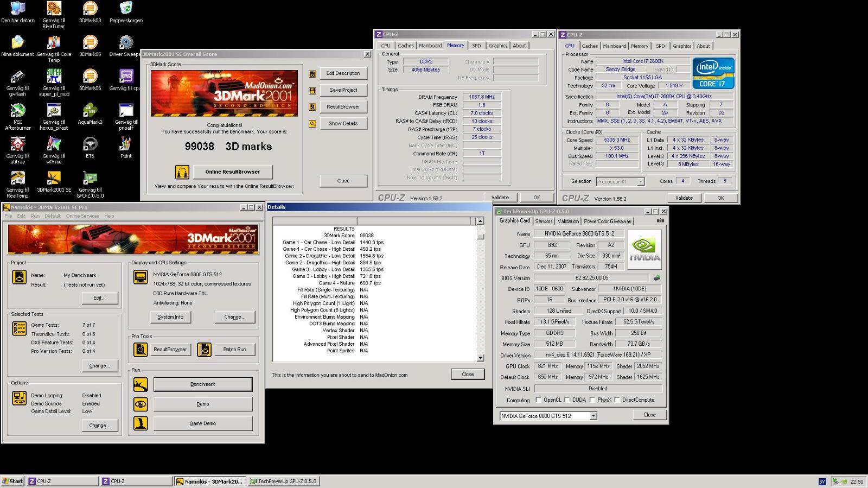Open the hexus_pifast desktop shortcut
The image size is (868, 488).
54,117
